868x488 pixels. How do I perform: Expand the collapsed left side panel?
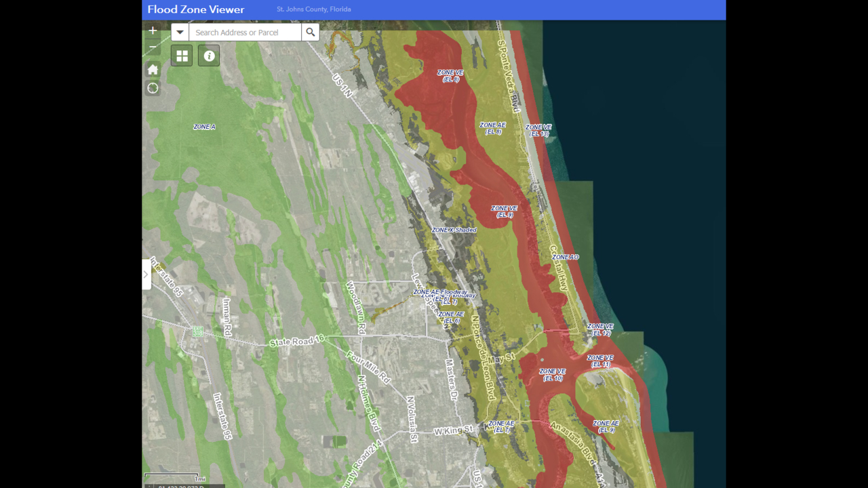coord(146,274)
